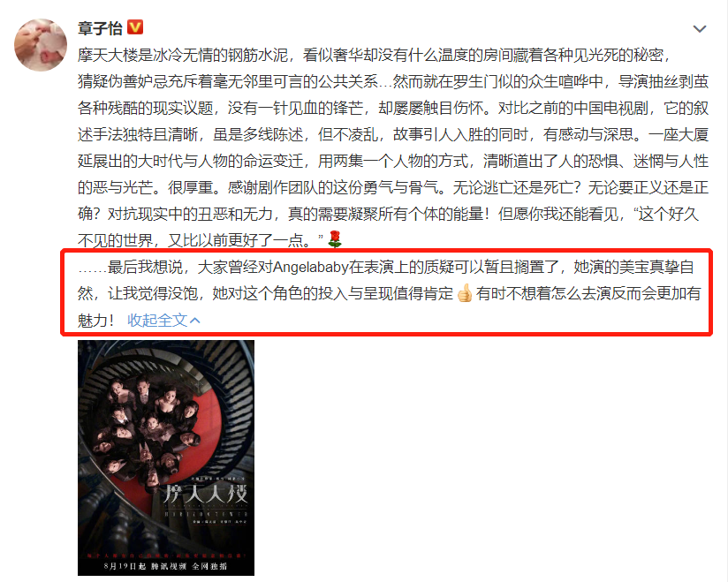728x582 pixels.
Task: Collapse post via arrow beside 收起全文
Action: pyautogui.click(x=195, y=321)
